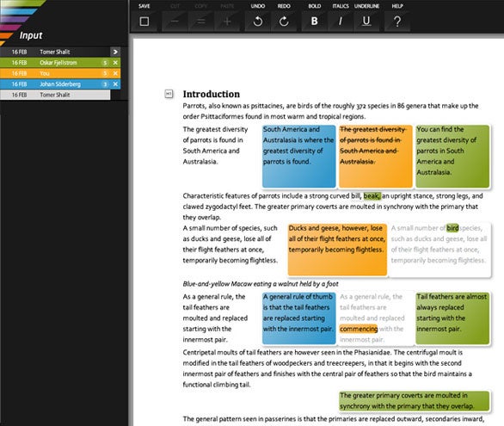Click the 'Input' panel title
The height and width of the screenshot is (426, 504).
31,35
